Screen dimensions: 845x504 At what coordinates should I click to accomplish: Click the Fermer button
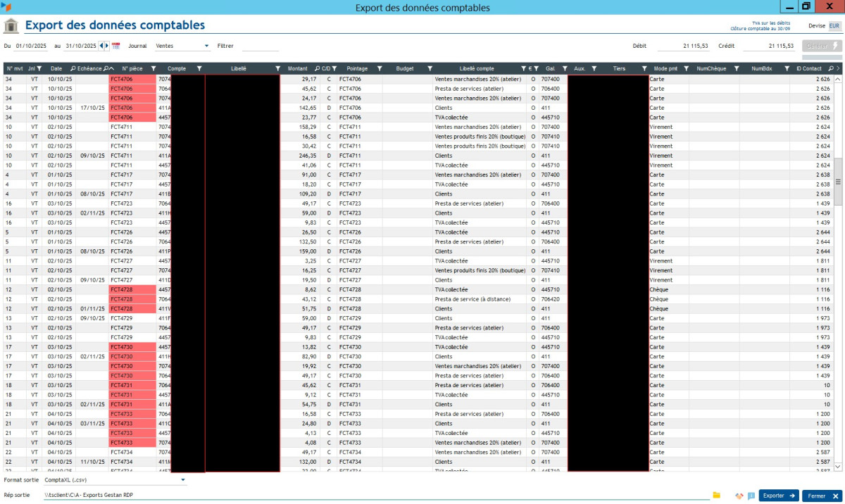(822, 496)
